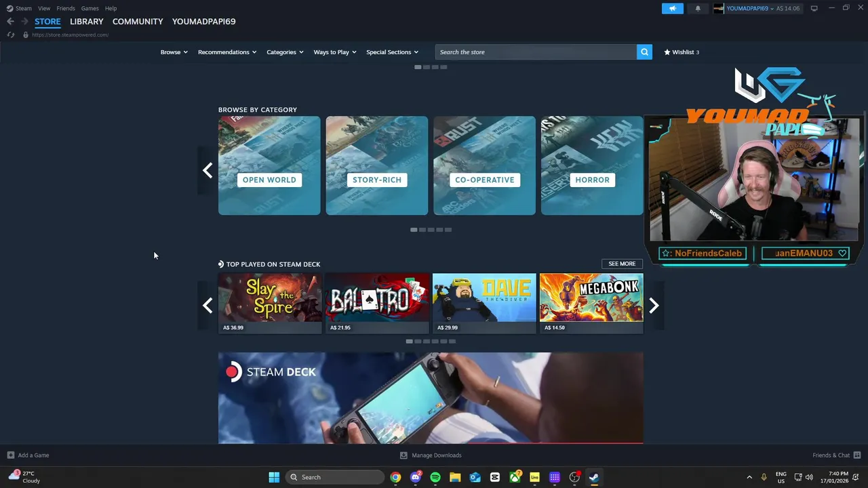Image resolution: width=868 pixels, height=488 pixels.
Task: Click the blue search magnifier button
Action: (x=644, y=52)
